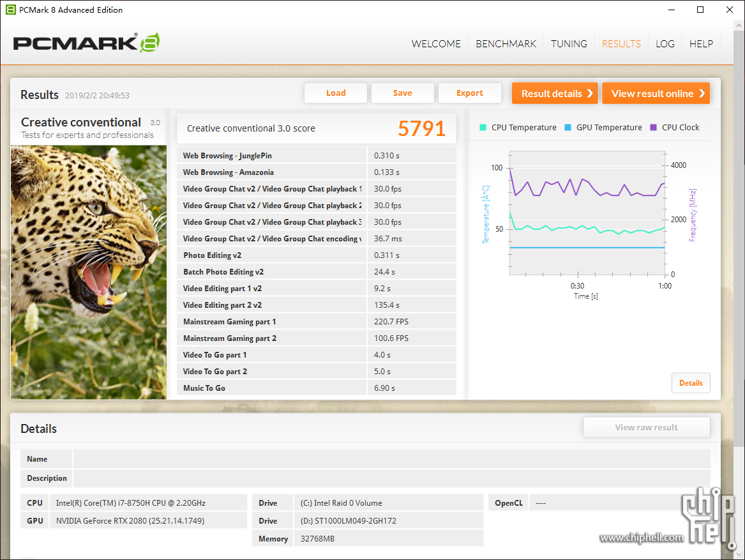Click the 135.4 s value

pyautogui.click(x=386, y=305)
